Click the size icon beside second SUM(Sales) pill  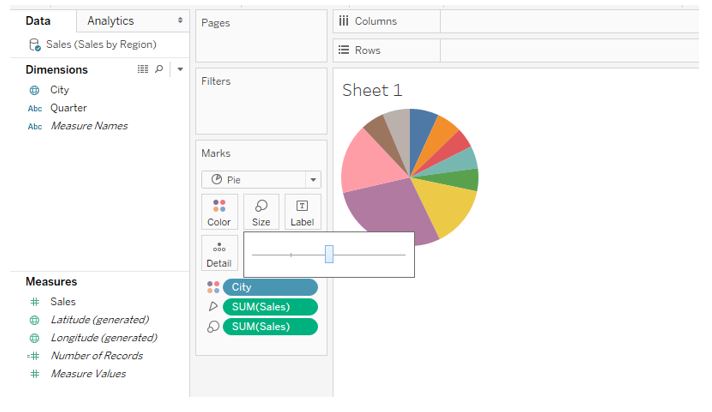point(212,327)
